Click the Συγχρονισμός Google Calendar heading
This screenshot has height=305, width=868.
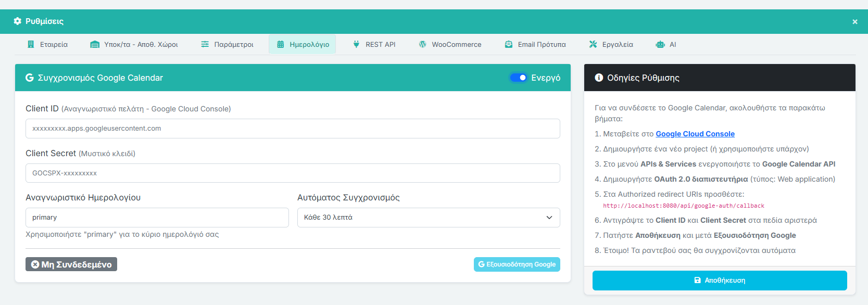[100, 78]
